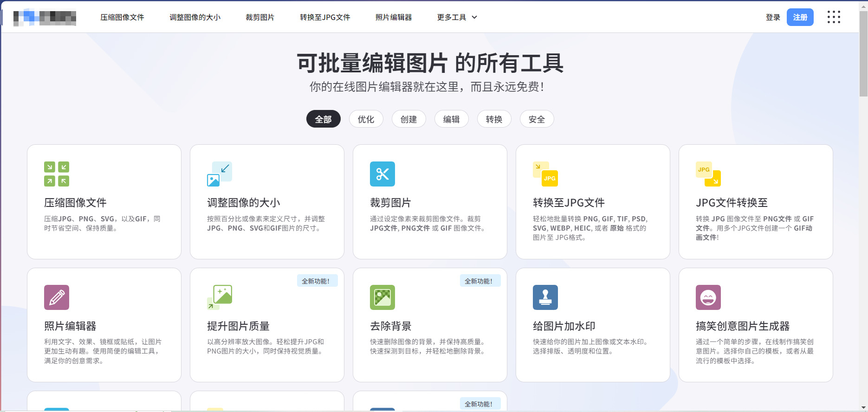Viewport: 868px width, 412px height.
Task: Click the page vertical scrollbar thumb
Action: (x=863, y=53)
